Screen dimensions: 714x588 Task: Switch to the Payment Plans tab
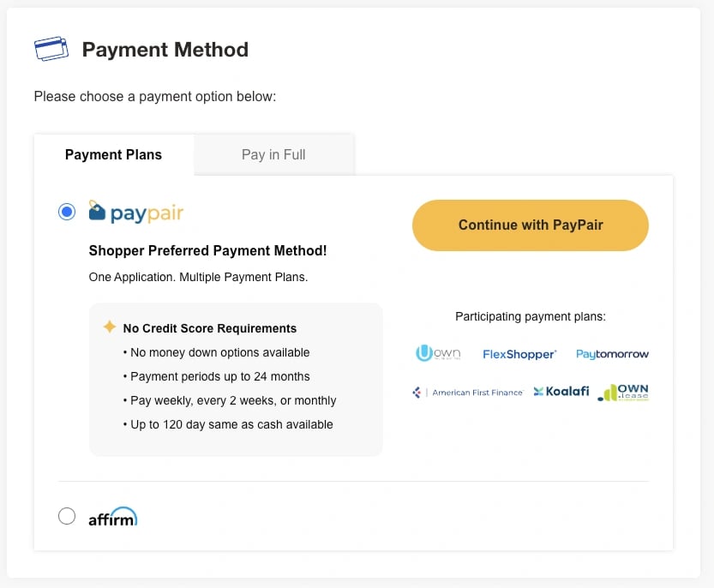click(113, 155)
